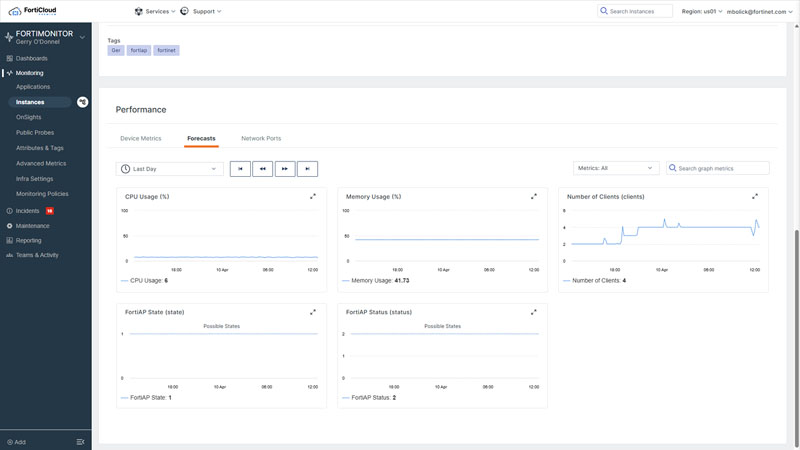
Task: Open the Last Day time range dropdown
Action: point(169,169)
